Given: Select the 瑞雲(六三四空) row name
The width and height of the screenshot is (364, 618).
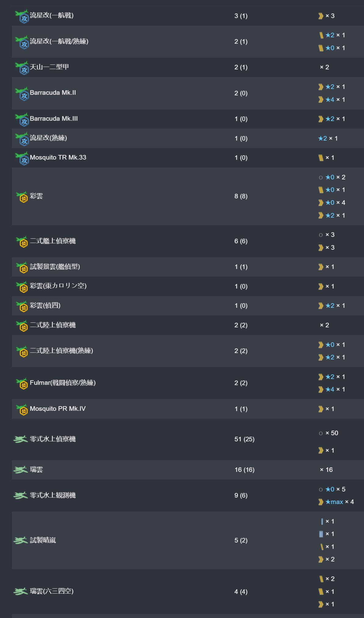Looking at the screenshot, I should tap(52, 591).
